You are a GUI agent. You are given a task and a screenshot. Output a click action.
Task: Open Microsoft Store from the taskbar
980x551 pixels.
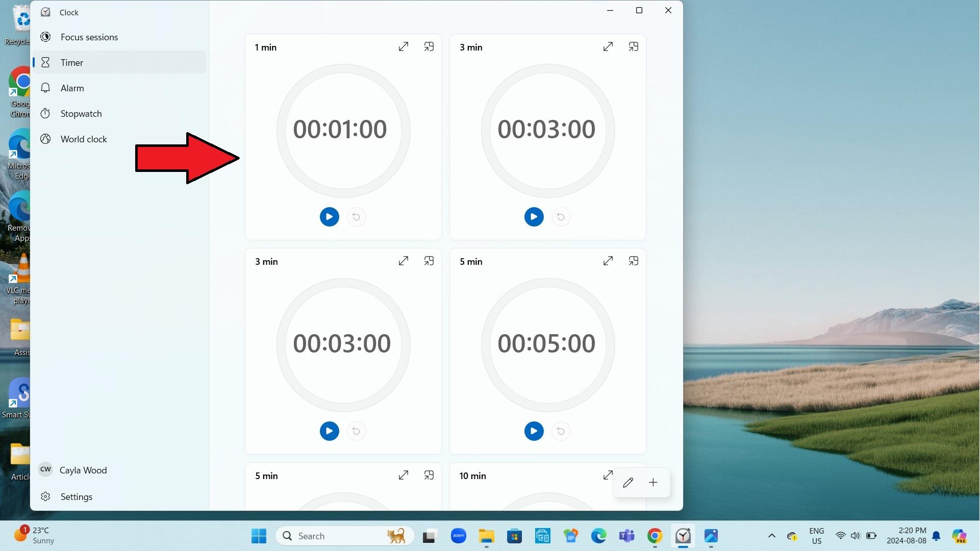click(x=514, y=536)
